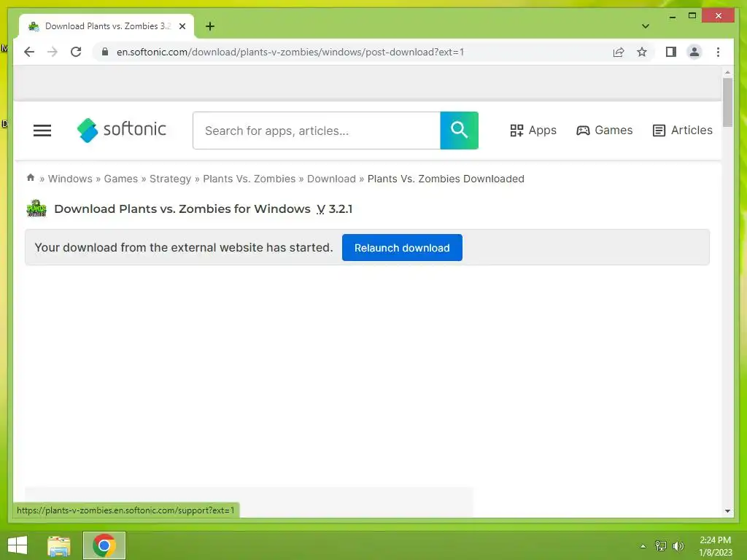Focus the Search for apps, articles field
Image resolution: width=747 pixels, height=560 pixels.
[317, 131]
